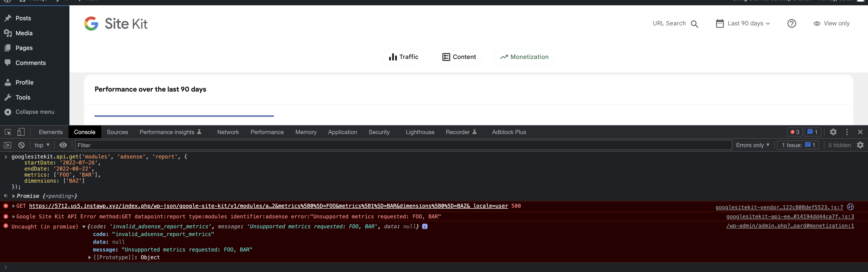
Task: Click the calendar icon beside Last 90 days
Action: click(x=720, y=23)
